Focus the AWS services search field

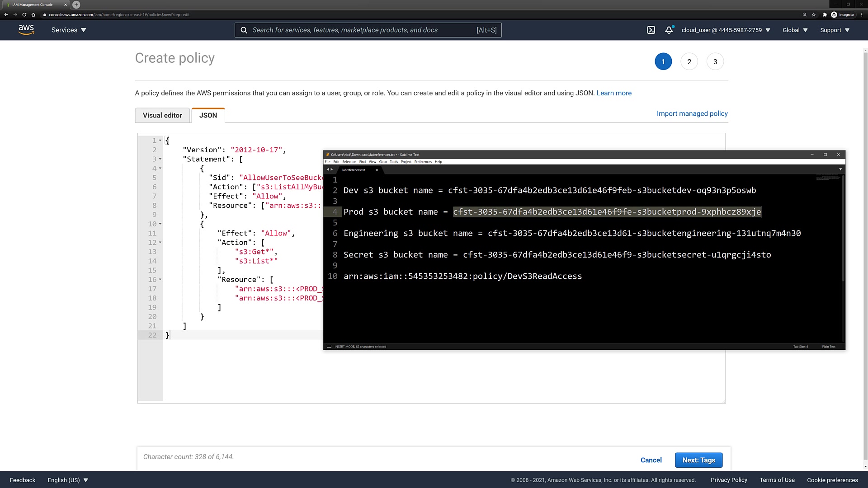pos(362,30)
